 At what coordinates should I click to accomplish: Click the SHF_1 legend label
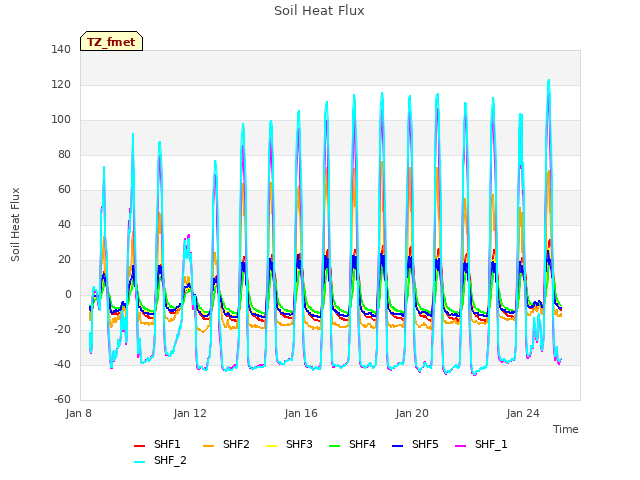click(491, 444)
